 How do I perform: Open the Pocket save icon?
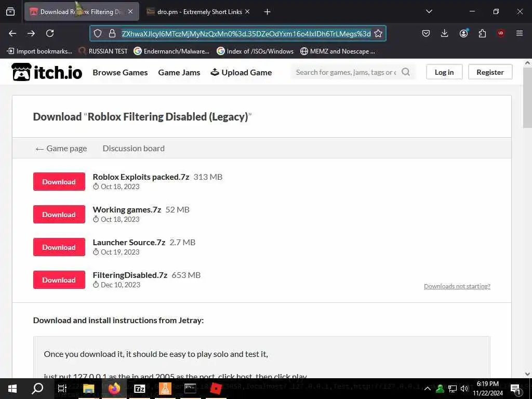coord(426,33)
